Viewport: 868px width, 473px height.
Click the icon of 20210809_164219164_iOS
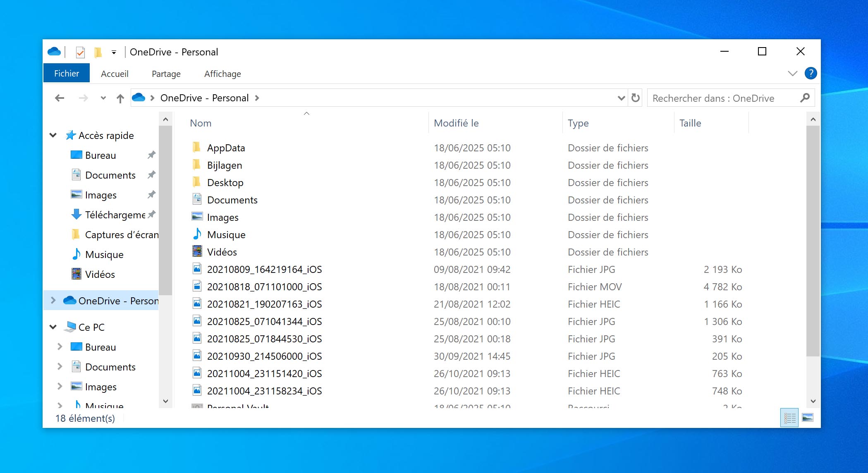197,269
